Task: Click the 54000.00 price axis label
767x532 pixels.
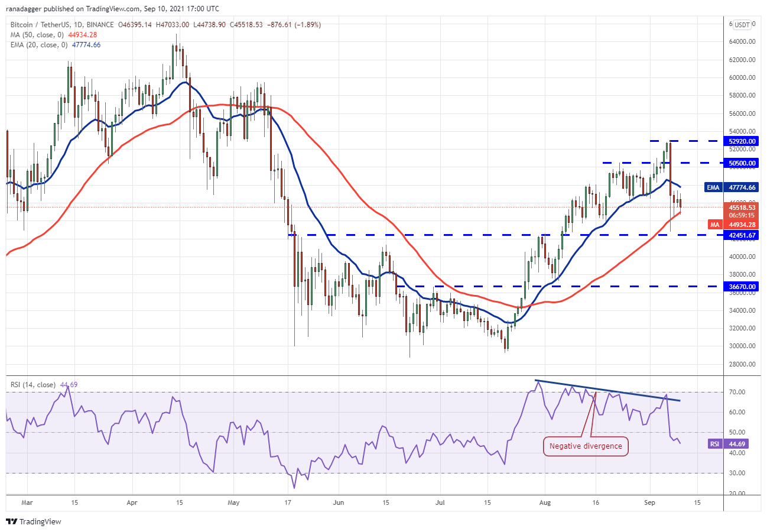Action: click(x=743, y=132)
